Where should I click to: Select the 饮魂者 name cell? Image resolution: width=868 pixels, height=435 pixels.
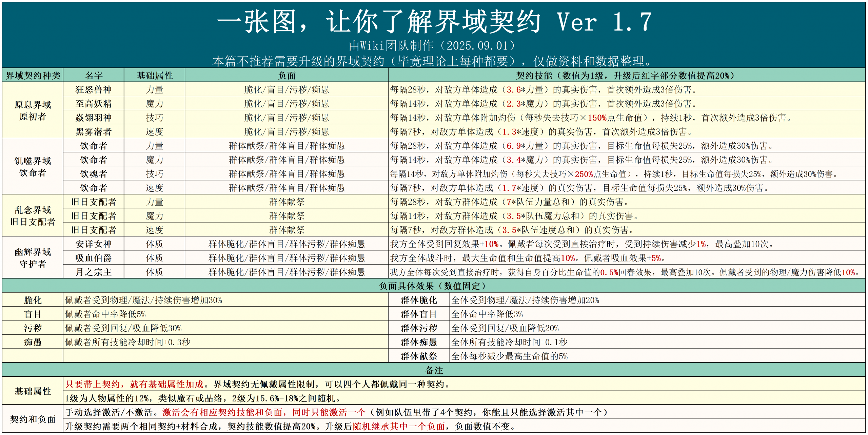click(x=94, y=174)
